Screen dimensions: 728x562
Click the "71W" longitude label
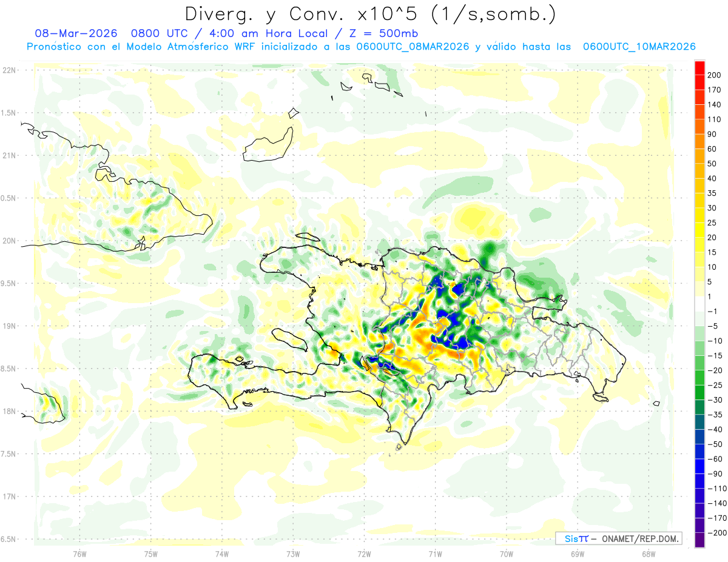tap(435, 554)
